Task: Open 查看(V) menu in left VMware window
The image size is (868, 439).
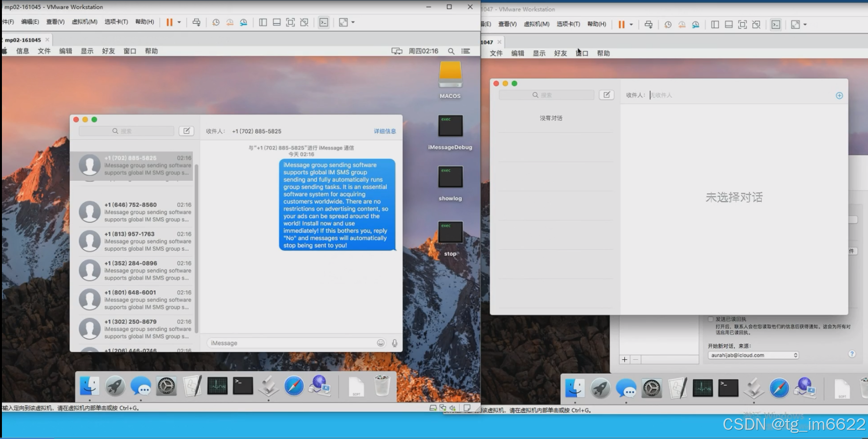Action: [55, 22]
